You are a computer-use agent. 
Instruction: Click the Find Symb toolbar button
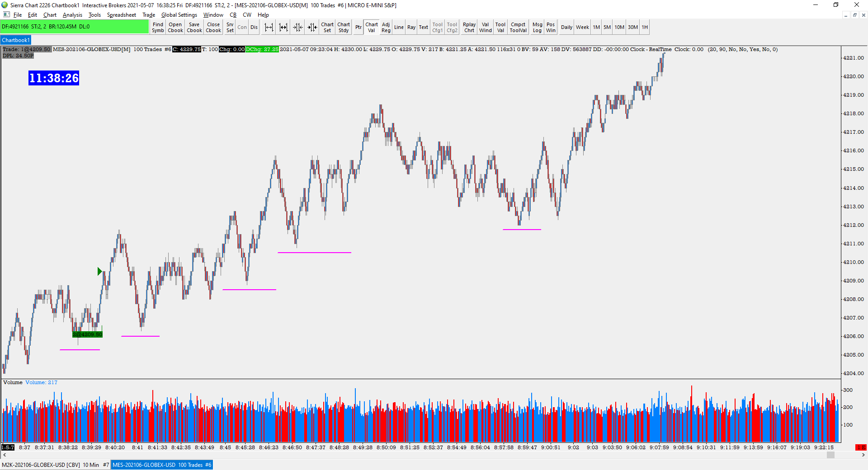click(x=158, y=27)
